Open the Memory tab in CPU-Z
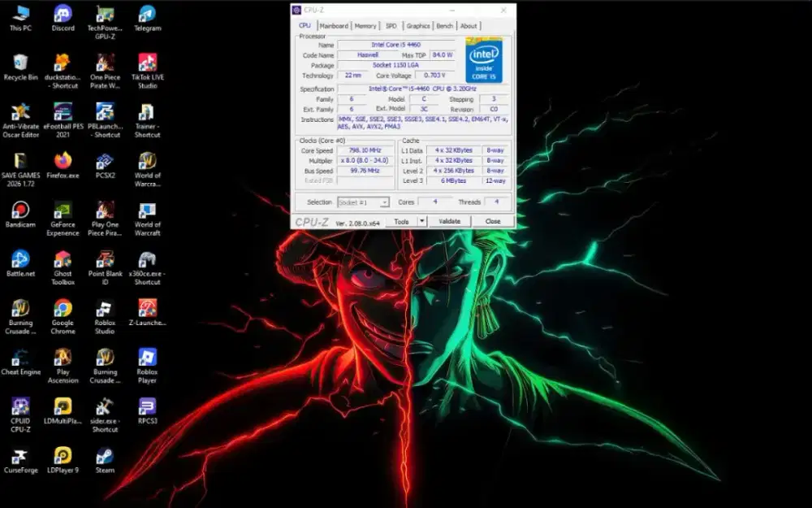812x508 pixels. pos(365,26)
